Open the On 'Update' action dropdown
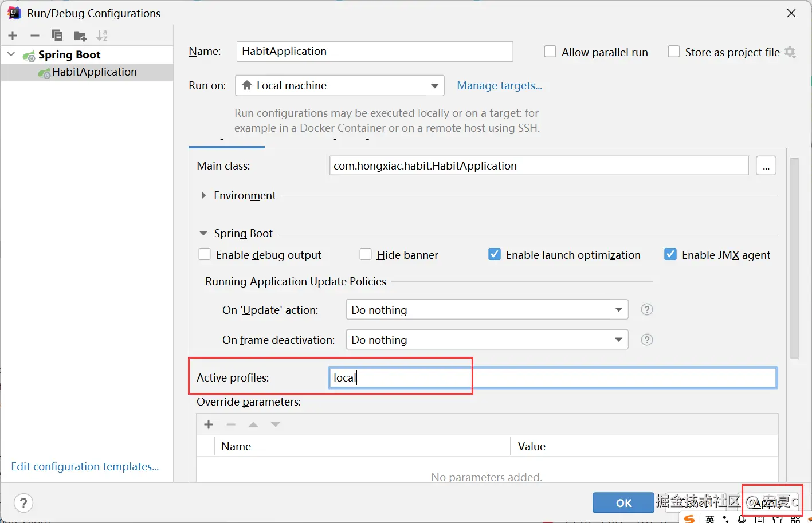812x523 pixels. tap(487, 310)
